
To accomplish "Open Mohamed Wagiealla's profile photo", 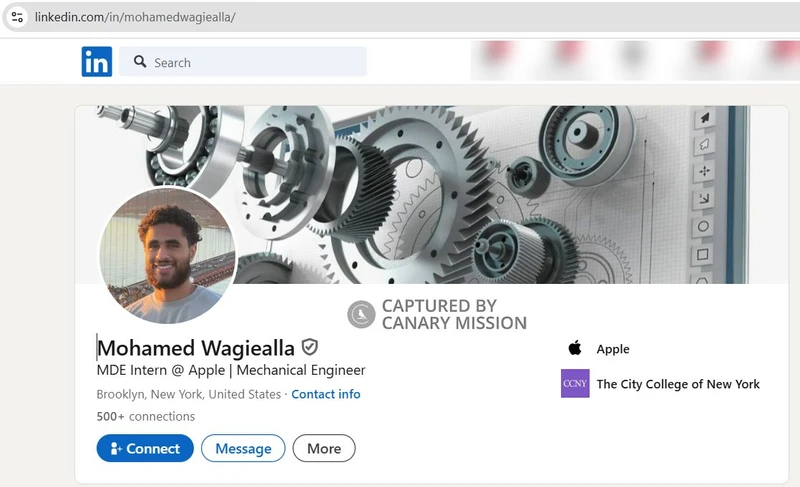I will tap(168, 255).
